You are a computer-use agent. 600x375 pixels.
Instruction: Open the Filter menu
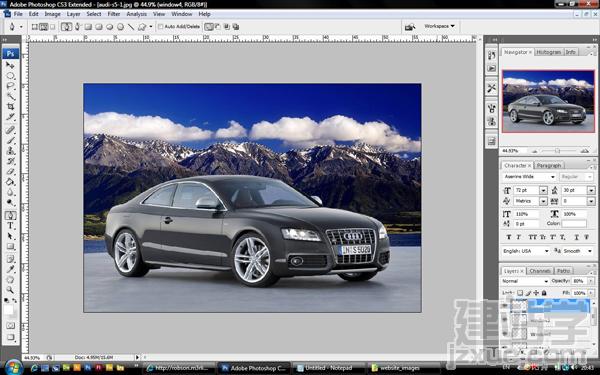tap(114, 14)
